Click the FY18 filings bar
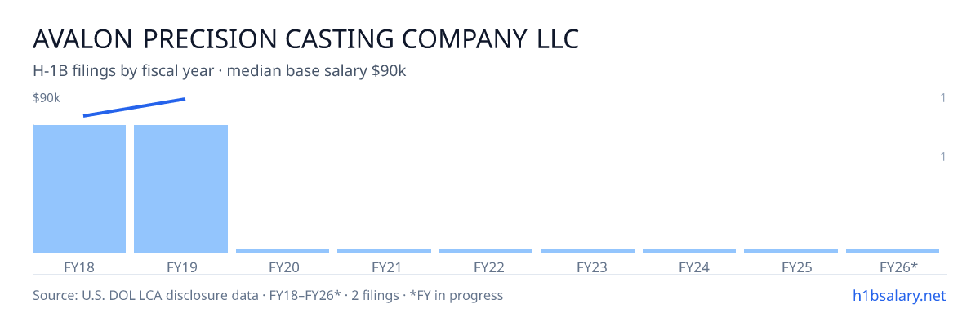The image size is (980, 327). [x=79, y=189]
